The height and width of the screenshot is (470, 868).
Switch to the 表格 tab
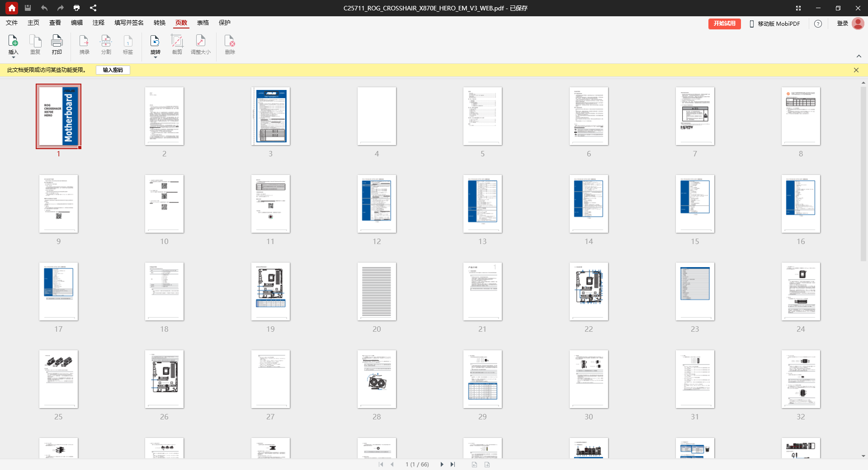coord(203,23)
